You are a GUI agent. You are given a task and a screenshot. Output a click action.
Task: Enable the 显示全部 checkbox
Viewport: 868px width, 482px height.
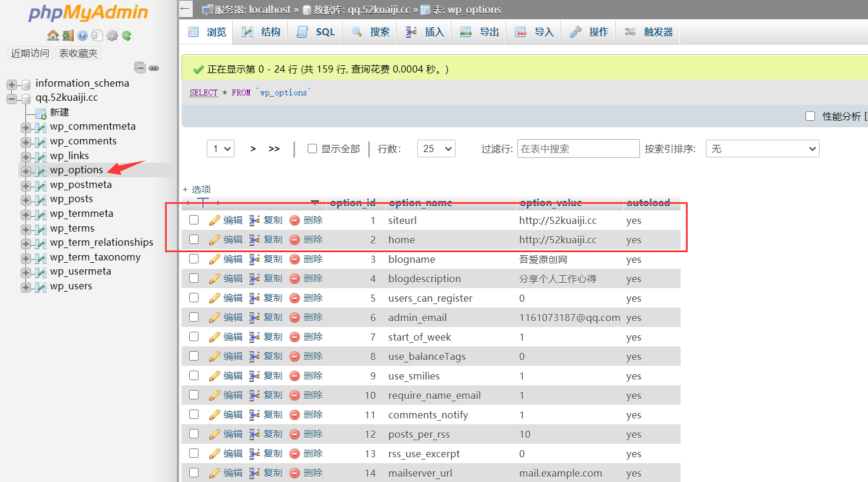(312, 148)
